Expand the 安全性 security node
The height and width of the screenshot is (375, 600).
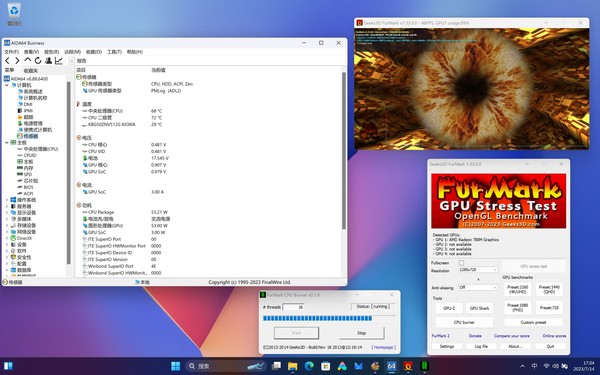[x=7, y=257]
